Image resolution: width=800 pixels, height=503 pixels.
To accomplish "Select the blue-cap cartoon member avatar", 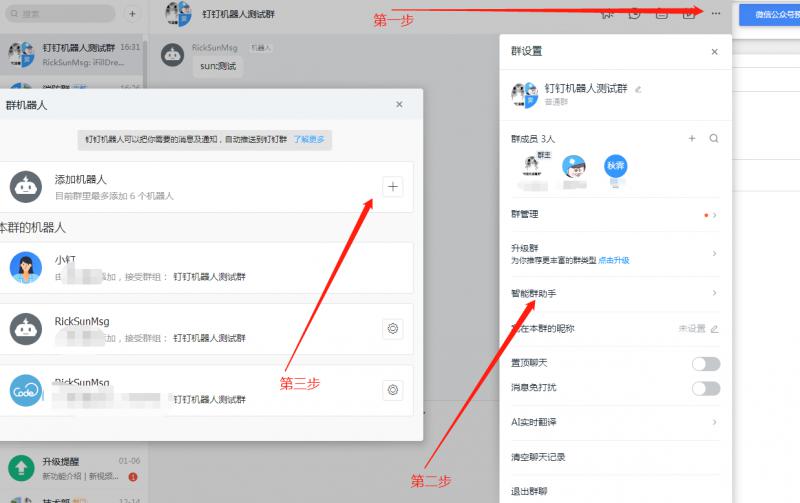I will point(574,166).
